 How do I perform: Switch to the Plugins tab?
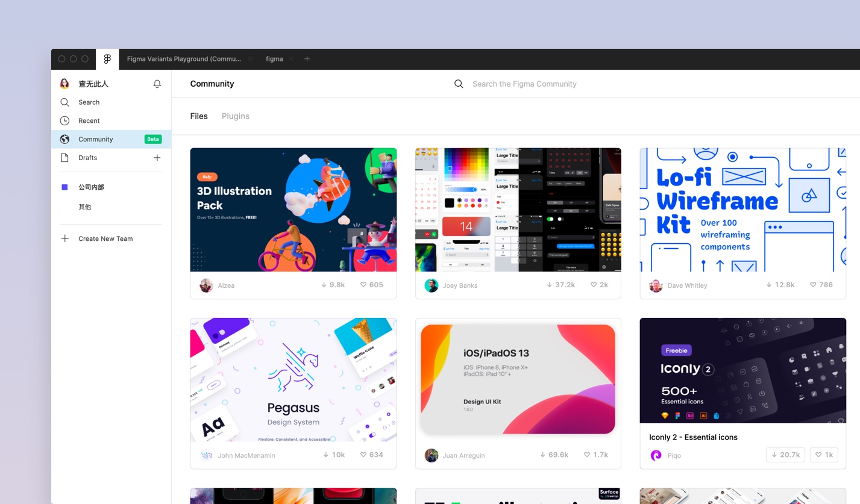pyautogui.click(x=236, y=116)
